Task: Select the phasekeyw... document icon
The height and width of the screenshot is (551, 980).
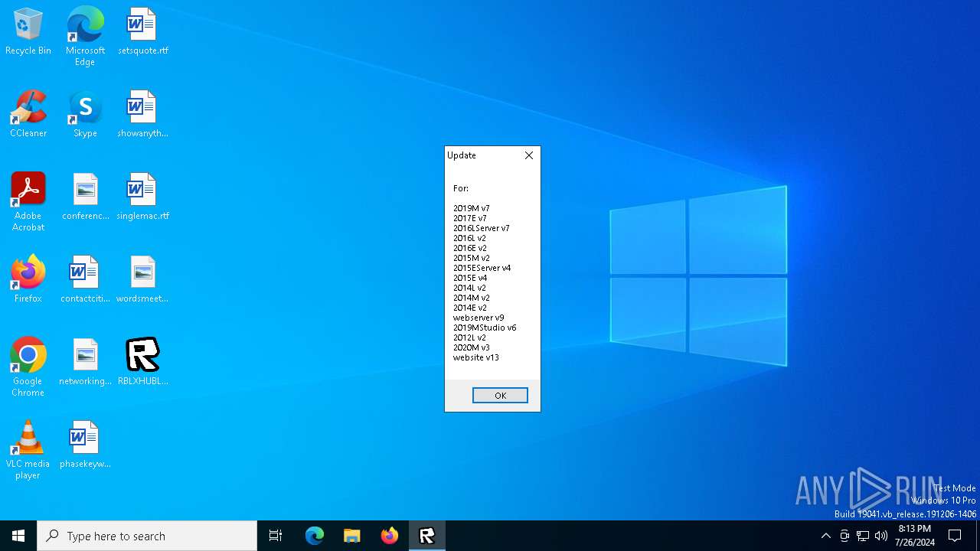Action: click(85, 445)
